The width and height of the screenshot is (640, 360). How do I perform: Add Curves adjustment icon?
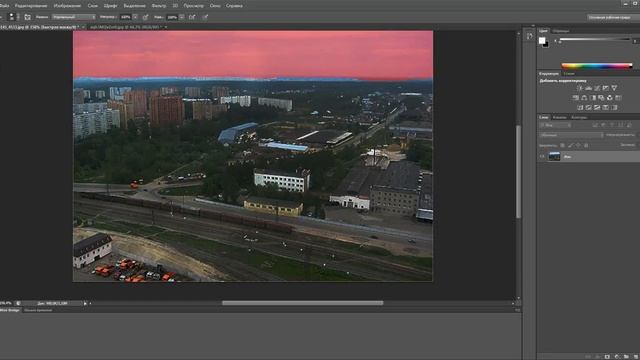pos(597,88)
